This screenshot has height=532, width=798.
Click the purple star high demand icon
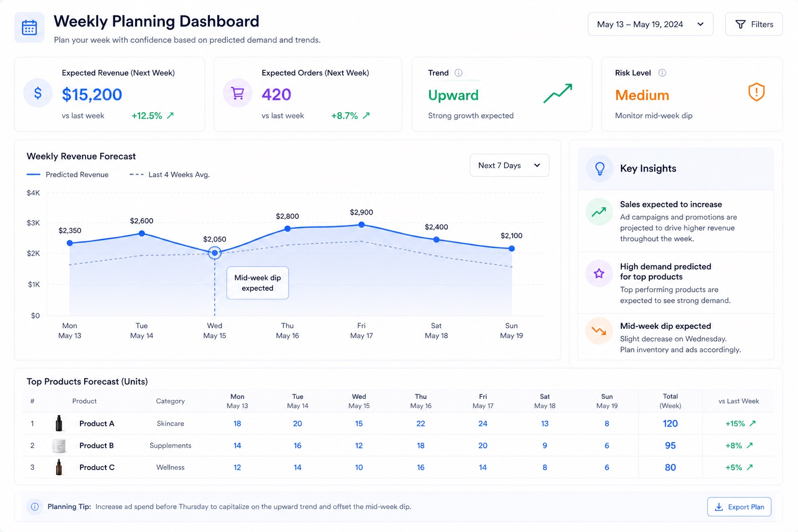pyautogui.click(x=599, y=273)
